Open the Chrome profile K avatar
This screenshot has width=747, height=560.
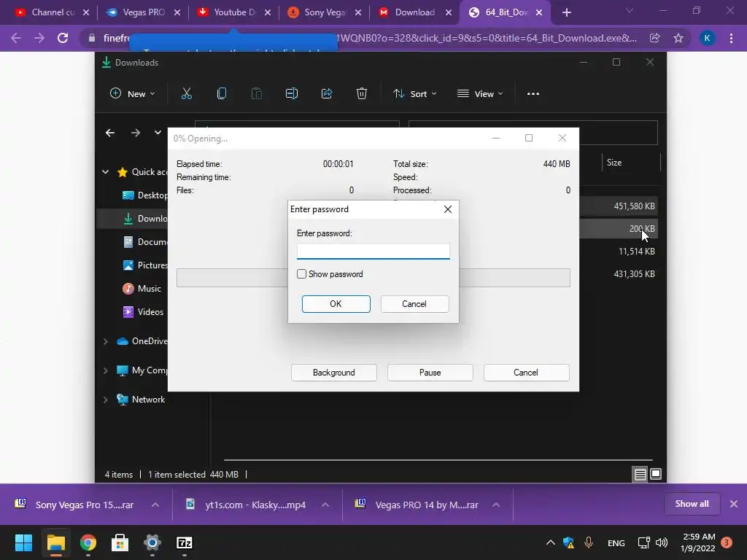(x=707, y=38)
